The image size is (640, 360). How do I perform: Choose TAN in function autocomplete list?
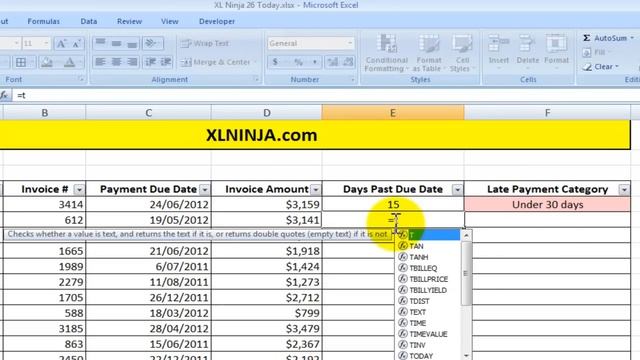[x=429, y=246]
